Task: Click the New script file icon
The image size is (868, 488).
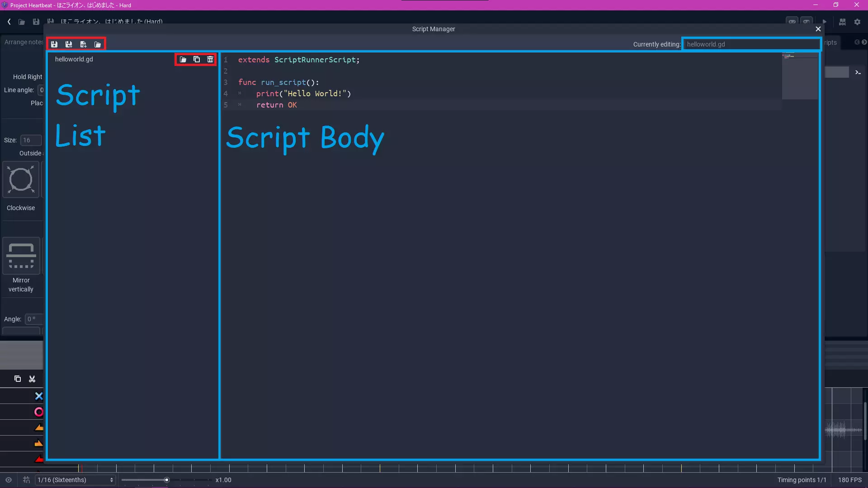Action: point(83,44)
